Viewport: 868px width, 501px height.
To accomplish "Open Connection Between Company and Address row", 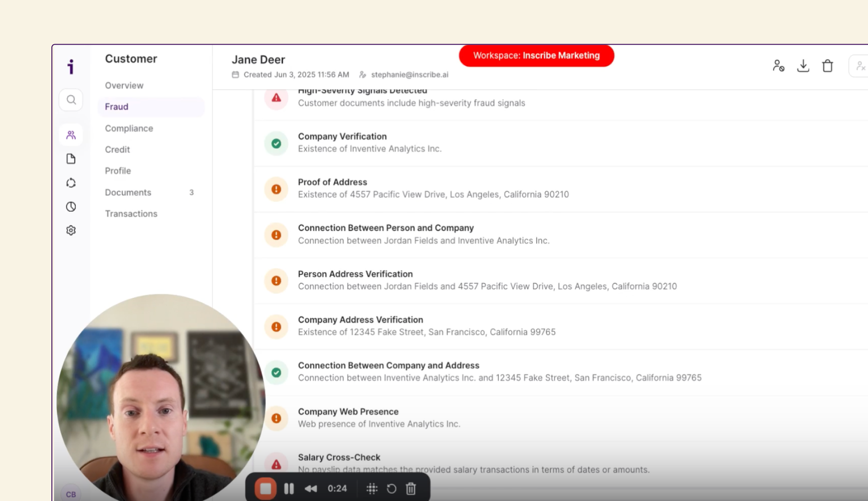I will click(561, 373).
